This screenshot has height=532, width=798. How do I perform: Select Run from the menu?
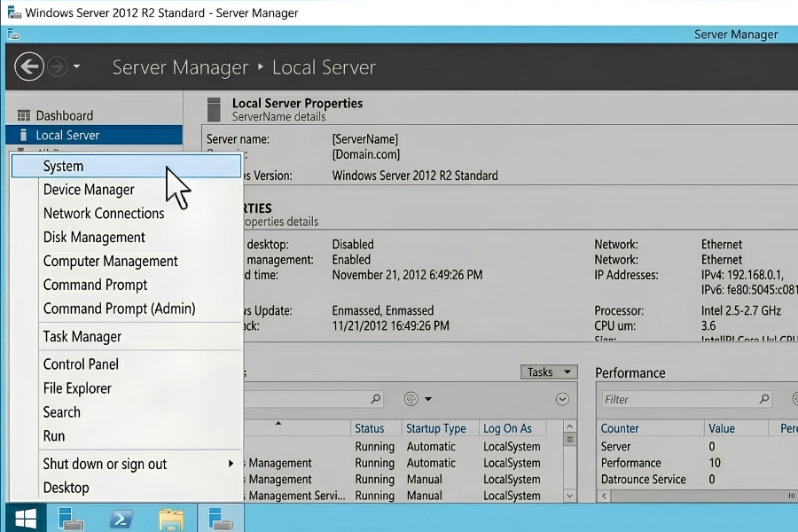coord(54,436)
